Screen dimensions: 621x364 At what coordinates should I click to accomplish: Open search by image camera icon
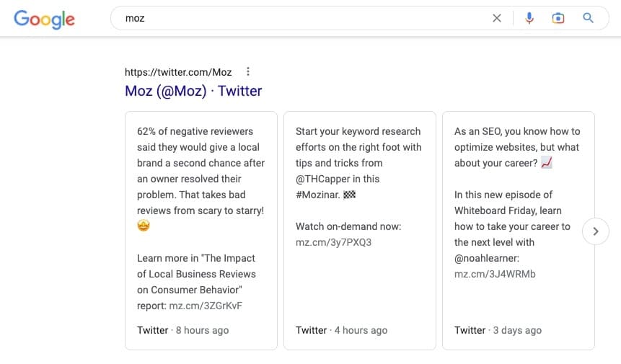point(558,19)
